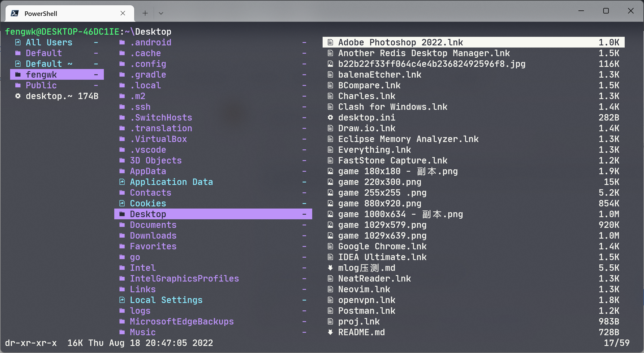Click the document icon beside Google Chrome.lnk

[330, 246]
